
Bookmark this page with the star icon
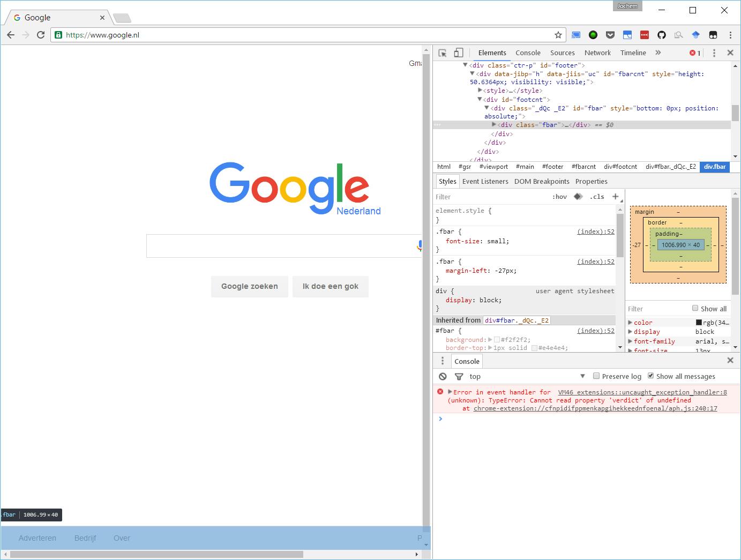point(558,35)
